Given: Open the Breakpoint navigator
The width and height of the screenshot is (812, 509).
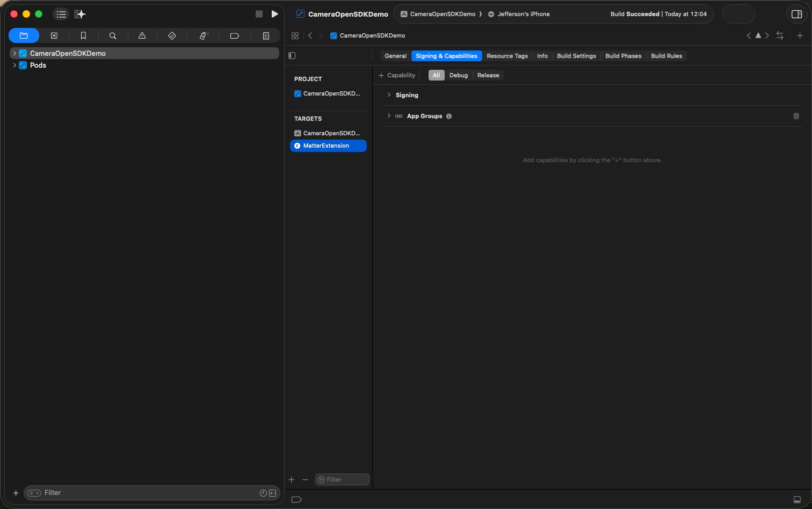Looking at the screenshot, I should click(x=235, y=35).
